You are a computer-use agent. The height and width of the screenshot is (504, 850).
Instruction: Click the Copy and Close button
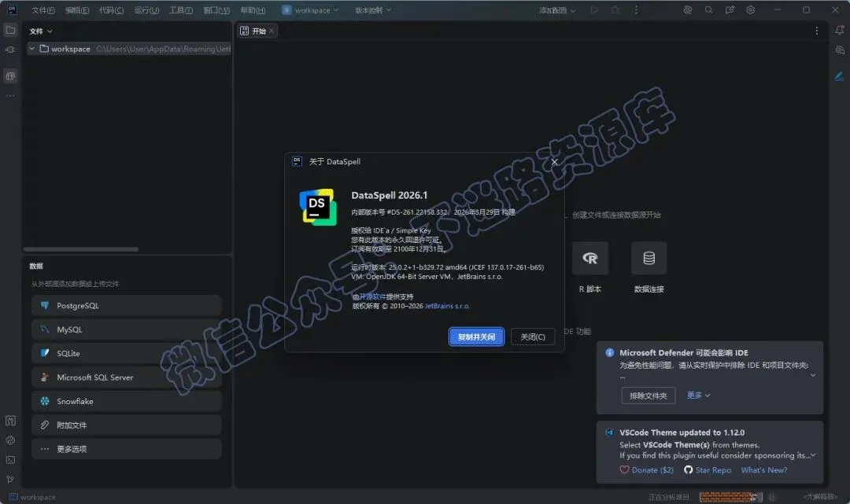coord(476,337)
